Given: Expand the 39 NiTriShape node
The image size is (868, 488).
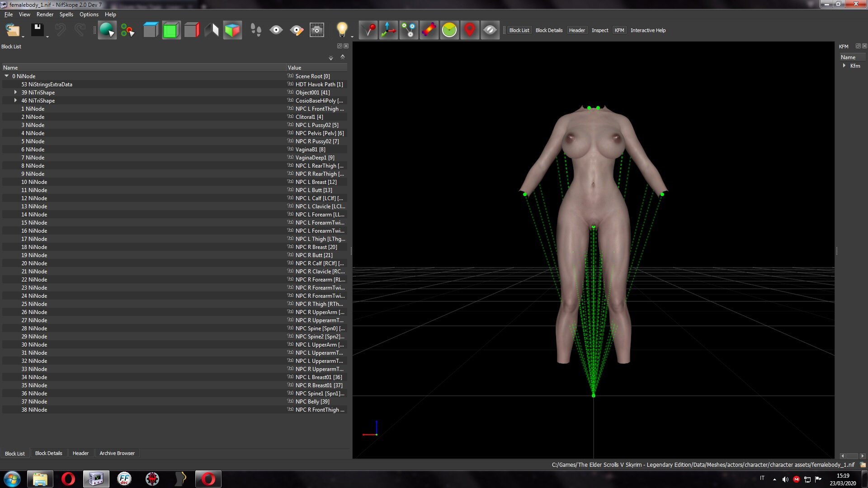Looking at the screenshot, I should coord(15,92).
